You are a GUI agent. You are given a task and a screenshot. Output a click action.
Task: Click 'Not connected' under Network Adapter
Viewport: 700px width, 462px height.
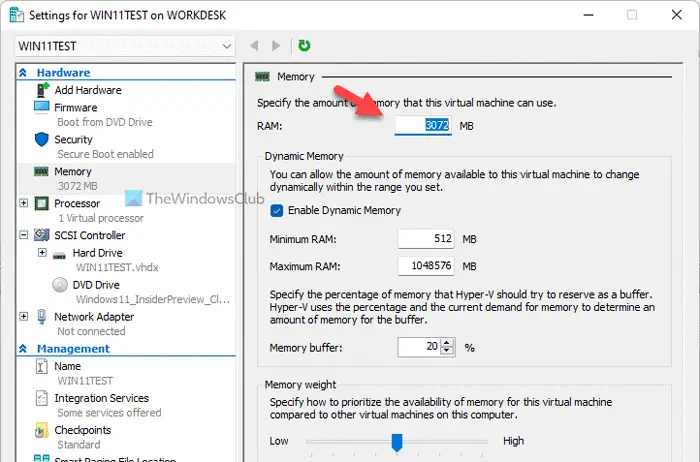91,331
